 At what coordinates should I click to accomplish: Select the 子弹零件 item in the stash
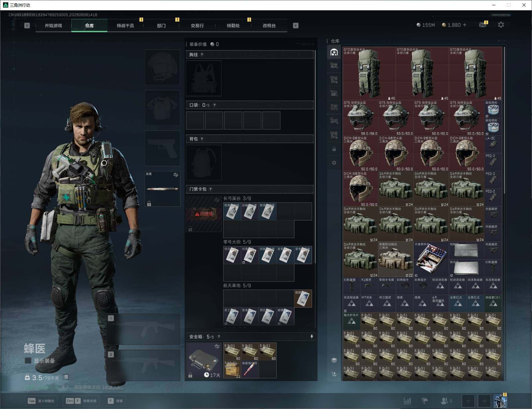click(431, 259)
